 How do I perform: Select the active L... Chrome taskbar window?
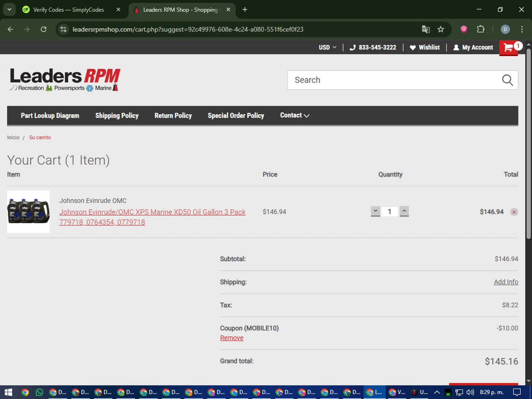pyautogui.click(x=375, y=392)
